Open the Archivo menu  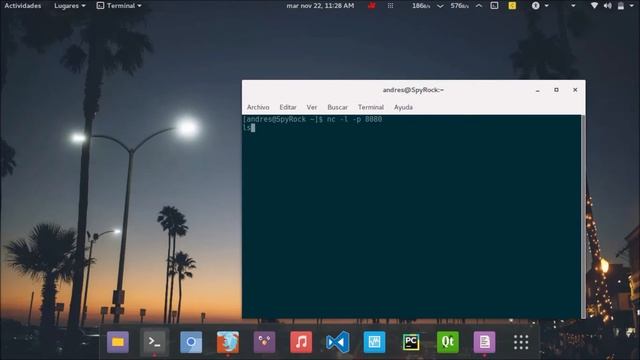click(258, 107)
